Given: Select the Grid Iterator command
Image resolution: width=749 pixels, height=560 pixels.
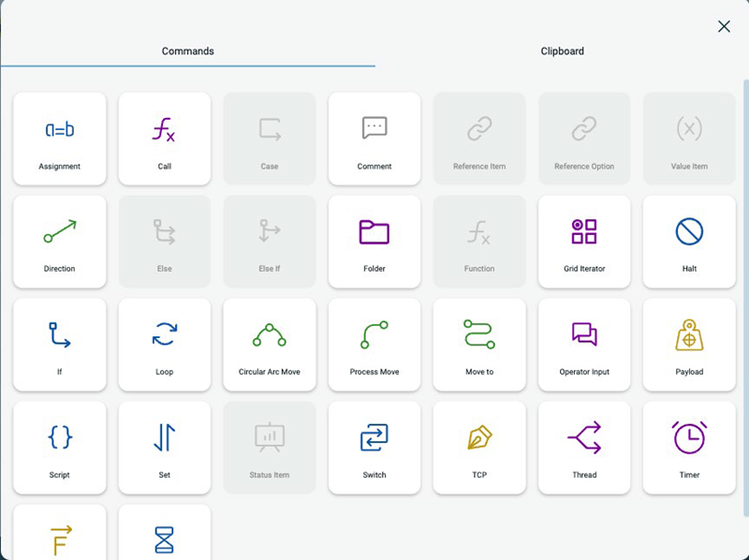Looking at the screenshot, I should (584, 242).
